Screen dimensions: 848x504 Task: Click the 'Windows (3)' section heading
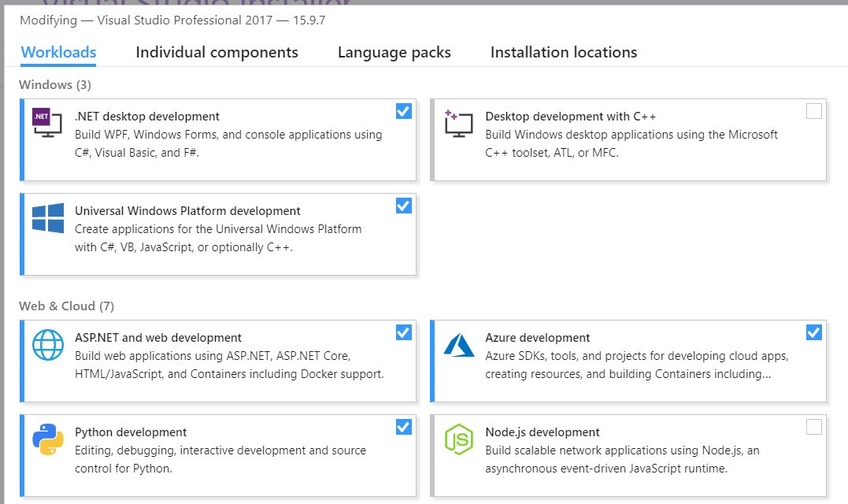click(55, 85)
